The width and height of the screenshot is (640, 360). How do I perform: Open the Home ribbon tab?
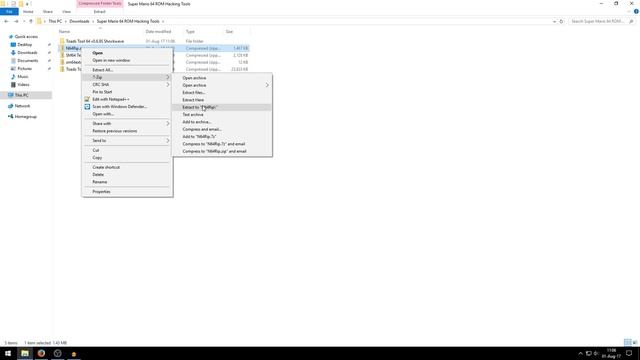pos(28,11)
